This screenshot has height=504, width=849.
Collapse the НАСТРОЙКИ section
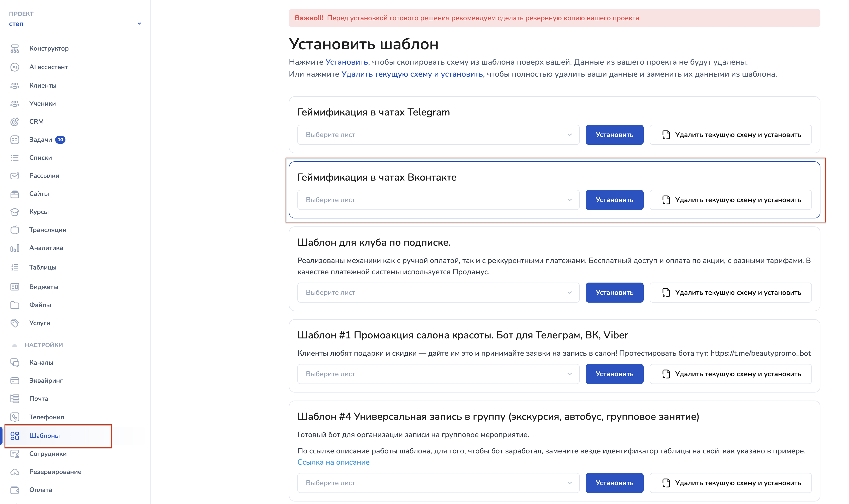(x=14, y=345)
